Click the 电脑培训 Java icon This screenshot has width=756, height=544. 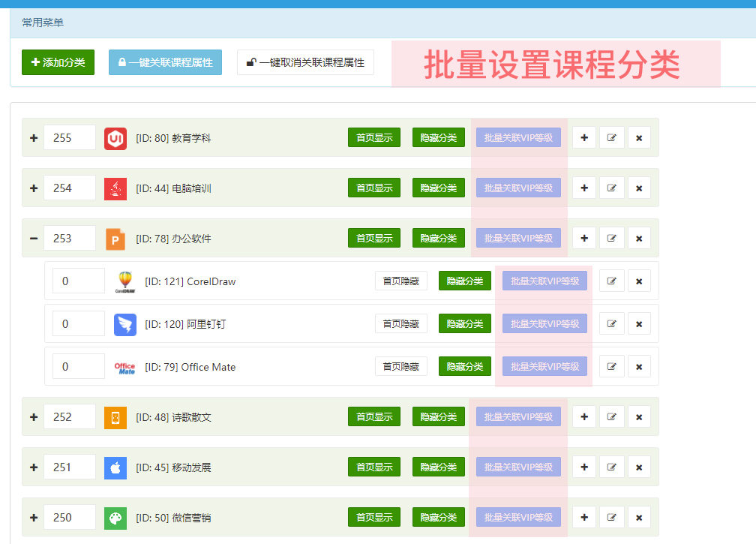point(115,188)
